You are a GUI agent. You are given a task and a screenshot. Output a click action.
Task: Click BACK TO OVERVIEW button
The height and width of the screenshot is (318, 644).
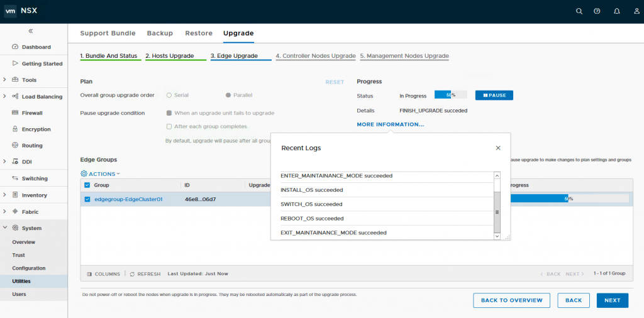(511, 300)
